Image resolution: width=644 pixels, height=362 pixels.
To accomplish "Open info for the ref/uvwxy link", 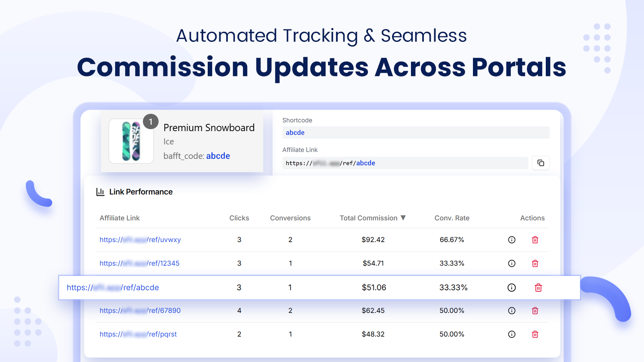I will (x=512, y=240).
